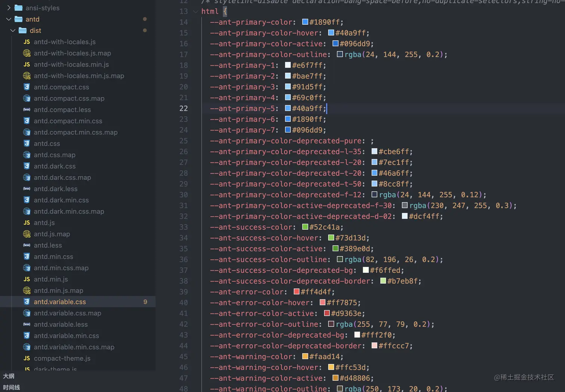
Task: Click the less icon beside antd.compact.less
Action: coord(27,109)
